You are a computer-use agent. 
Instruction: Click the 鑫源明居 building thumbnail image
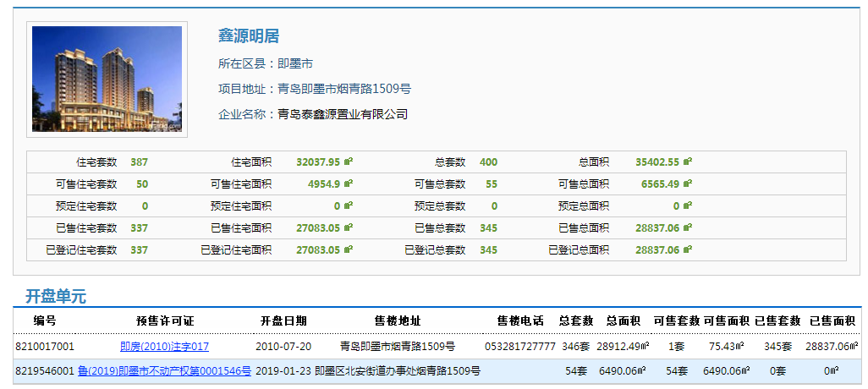coord(107,79)
